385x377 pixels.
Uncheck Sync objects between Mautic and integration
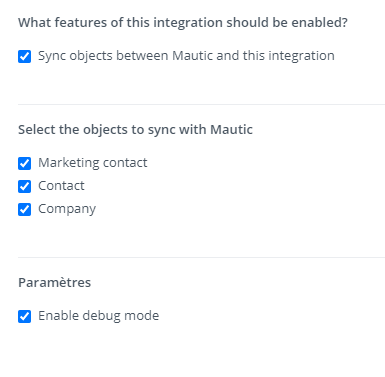24,56
